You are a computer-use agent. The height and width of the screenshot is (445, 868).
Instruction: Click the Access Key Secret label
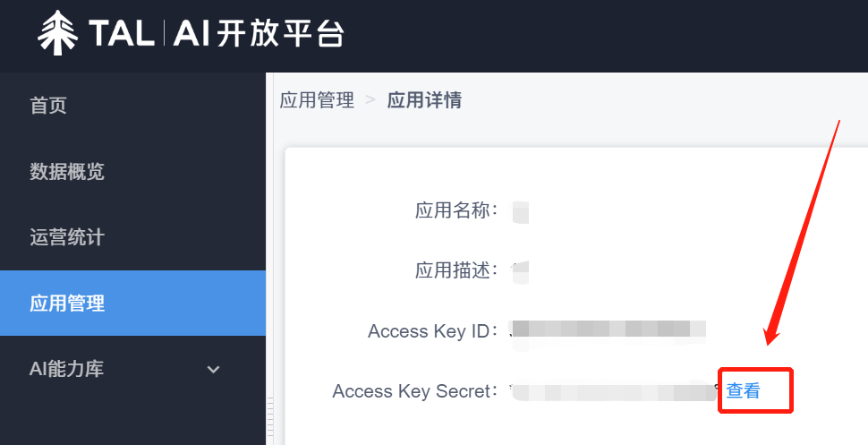point(414,391)
